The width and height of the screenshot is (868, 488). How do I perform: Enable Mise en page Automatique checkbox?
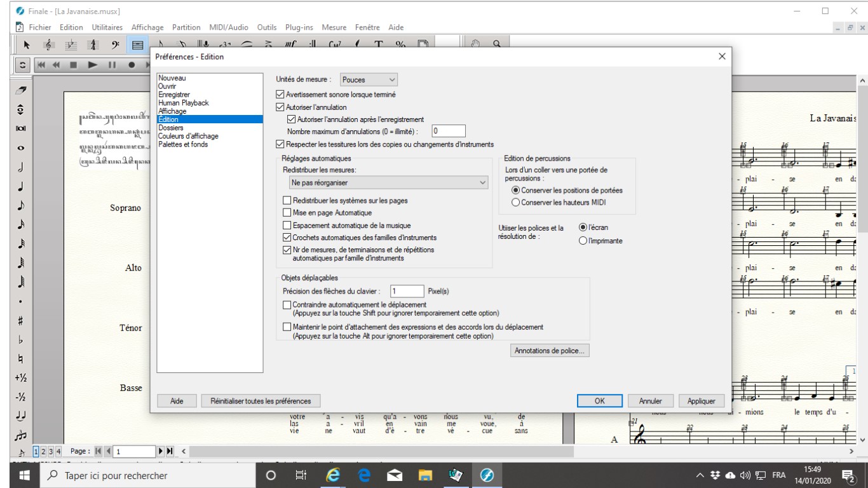pyautogui.click(x=287, y=213)
